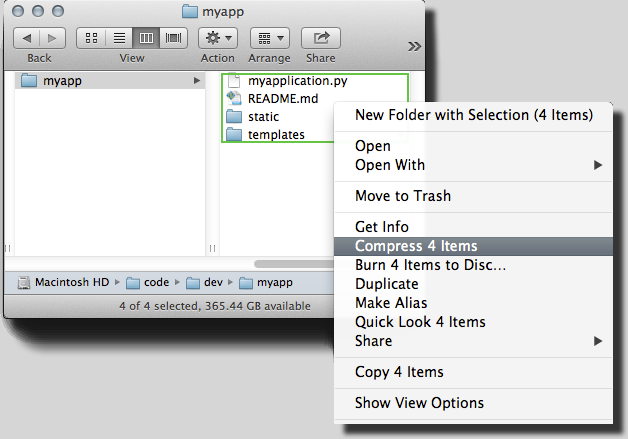Open the Action gear dropdown

[217, 38]
